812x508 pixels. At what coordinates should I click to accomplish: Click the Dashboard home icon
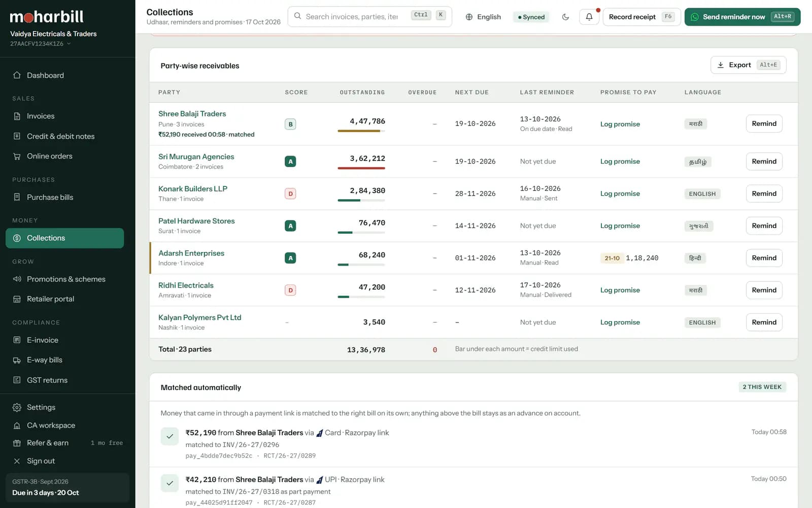pos(17,75)
